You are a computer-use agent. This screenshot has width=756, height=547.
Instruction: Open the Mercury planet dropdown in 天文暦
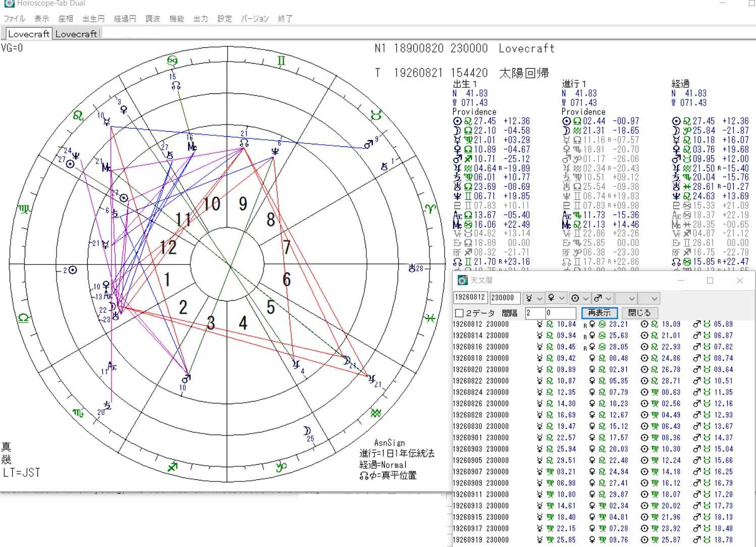click(533, 298)
